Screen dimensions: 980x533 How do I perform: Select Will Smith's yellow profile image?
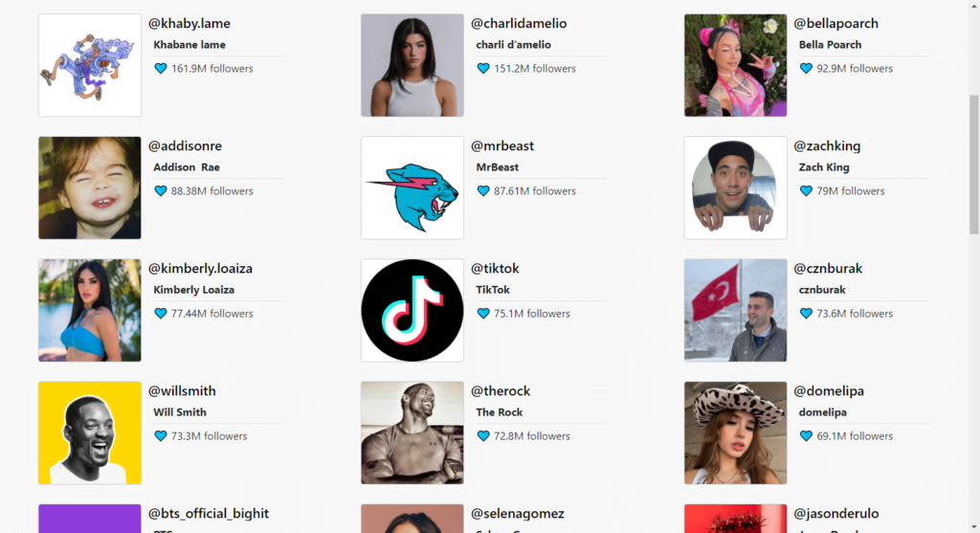(x=90, y=433)
